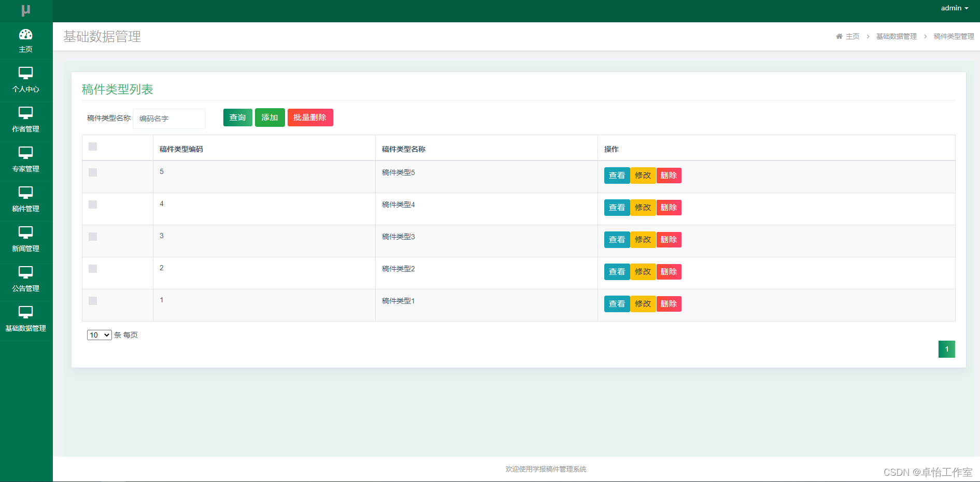Click the 公告管理 label in the sidebar
The height and width of the screenshot is (482, 980).
25,288
